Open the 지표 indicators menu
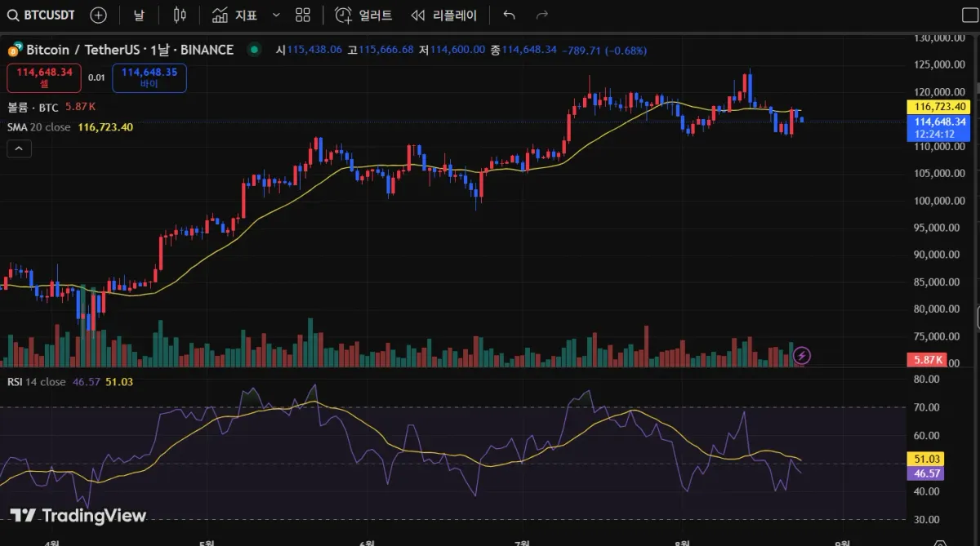Image resolution: width=980 pixels, height=546 pixels. tap(234, 15)
